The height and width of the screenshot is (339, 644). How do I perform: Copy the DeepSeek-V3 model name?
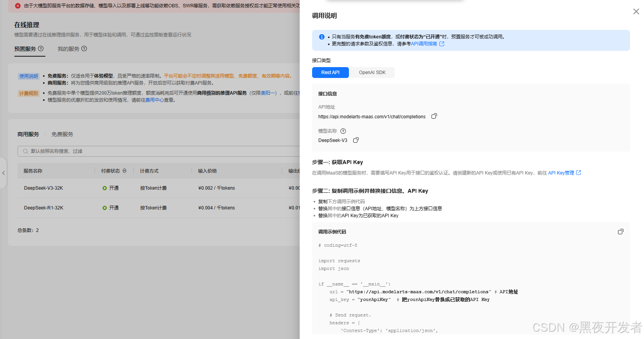356,140
